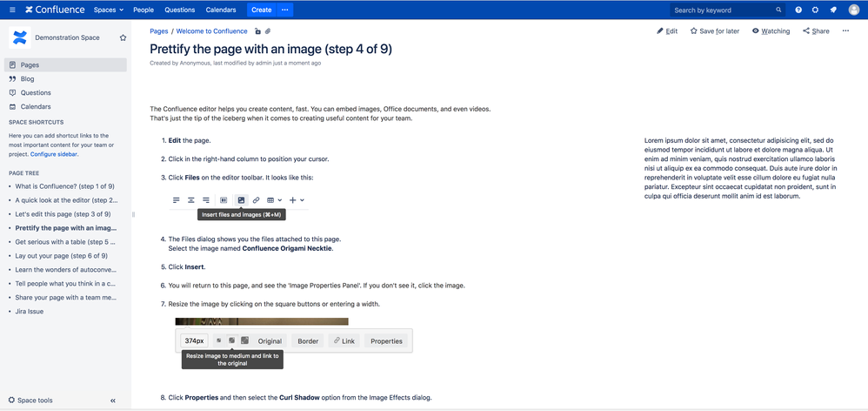This screenshot has height=411, width=868.
Task: Open the Space tools menu
Action: (x=30, y=400)
